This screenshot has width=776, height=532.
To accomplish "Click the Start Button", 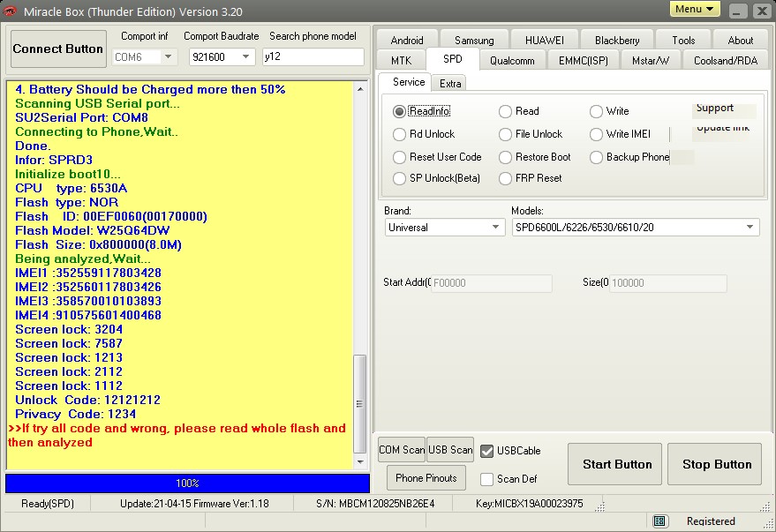I will pos(614,464).
